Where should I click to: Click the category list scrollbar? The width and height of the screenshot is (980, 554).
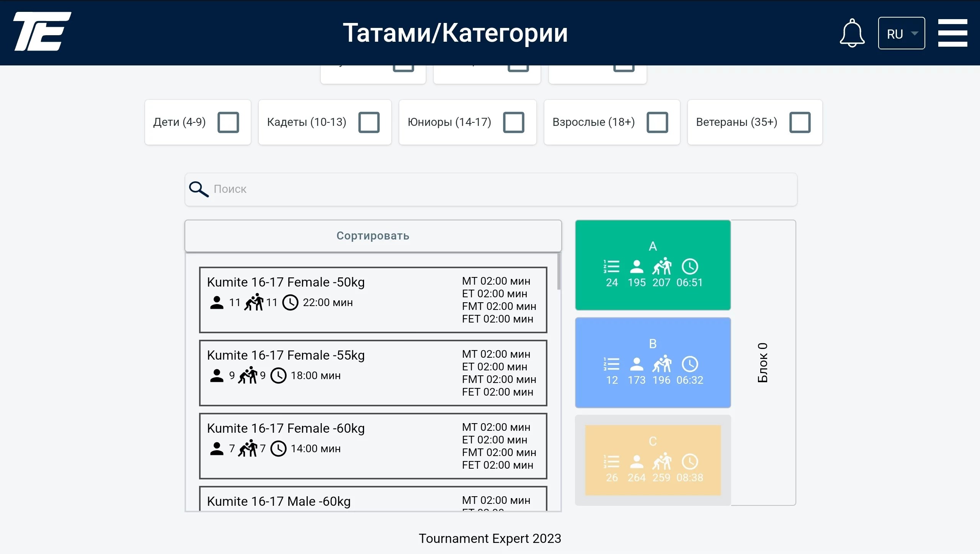(x=559, y=271)
